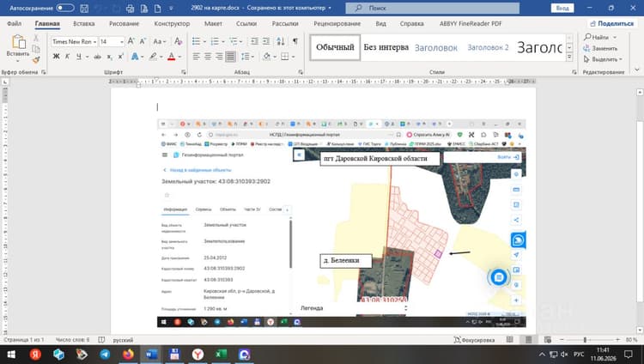Screen dimensions: 644x364
Task: Open the font size dropdown
Action: (x=122, y=41)
